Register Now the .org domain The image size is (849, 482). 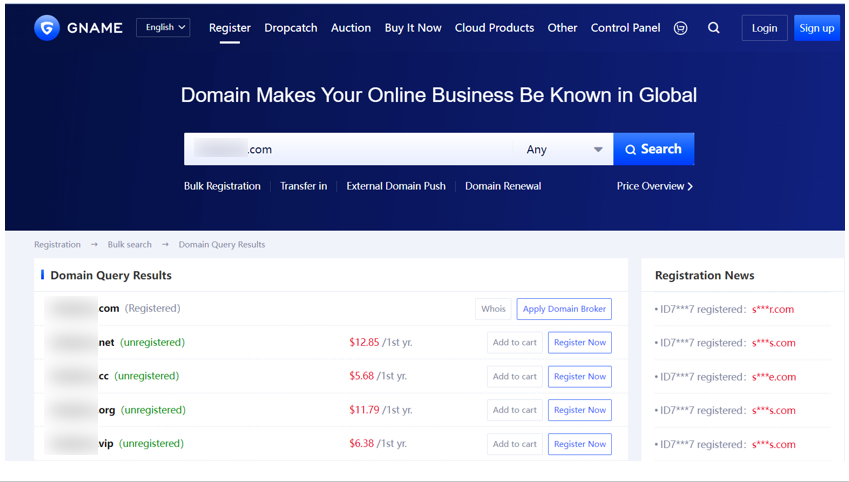pos(580,411)
